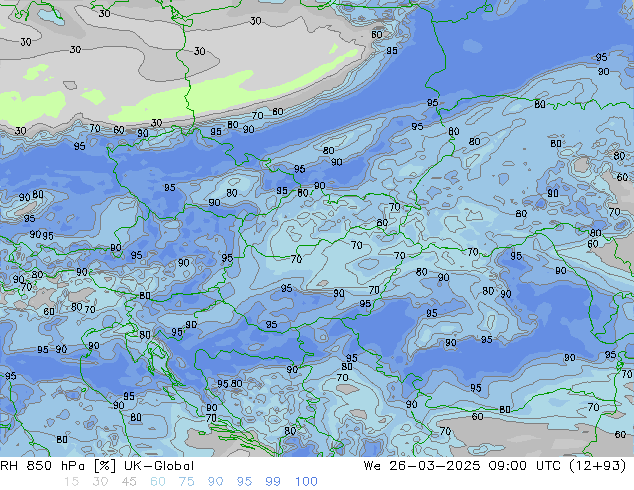Click the 15 value in the color legend
The height and width of the screenshot is (490, 634).
point(71,482)
